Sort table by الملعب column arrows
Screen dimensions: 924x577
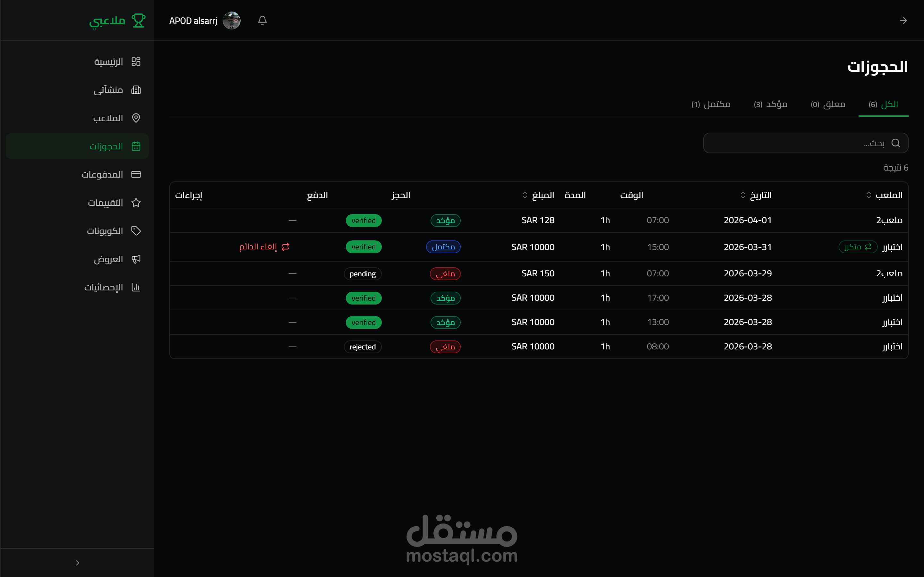(x=868, y=195)
